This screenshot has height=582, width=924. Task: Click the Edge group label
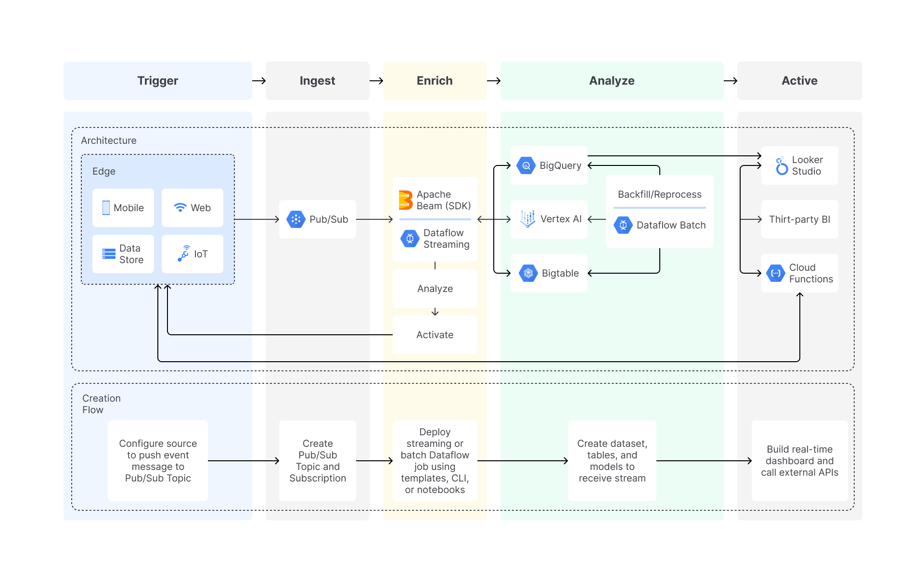point(104,171)
